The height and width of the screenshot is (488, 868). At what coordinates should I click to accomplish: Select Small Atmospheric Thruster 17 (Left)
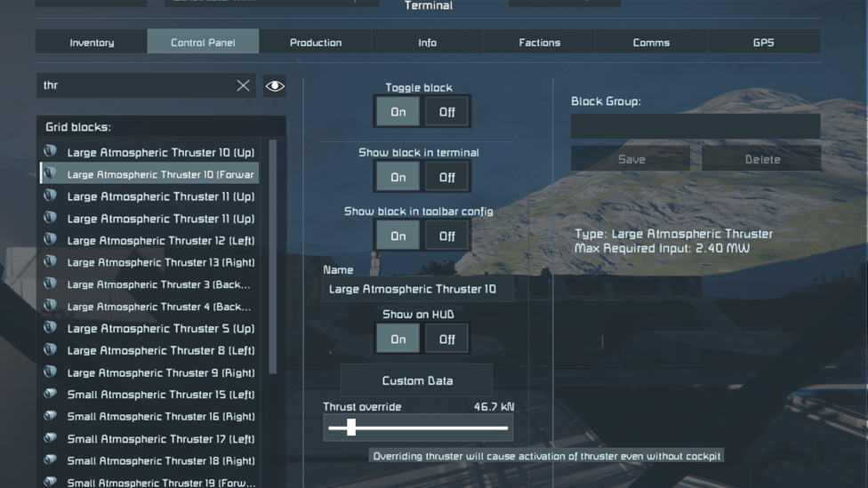149,439
